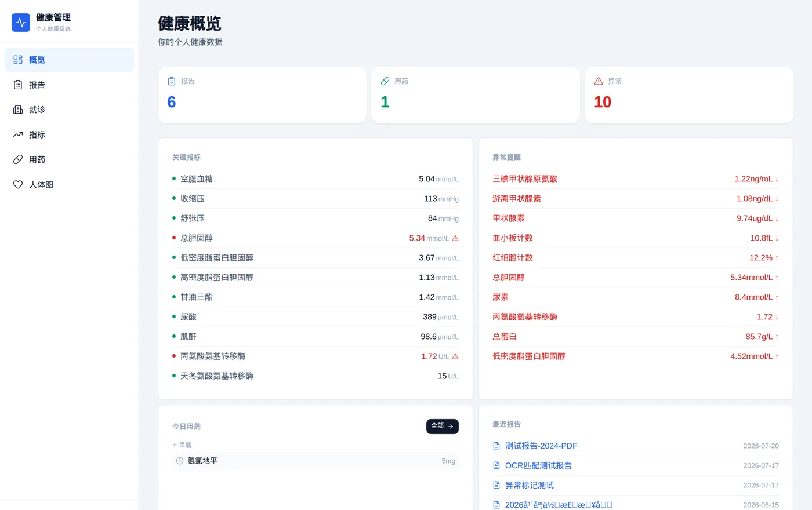This screenshot has height=510, width=812.
Task: Click the pill icon in 用药 summary card
Action: coord(385,81)
